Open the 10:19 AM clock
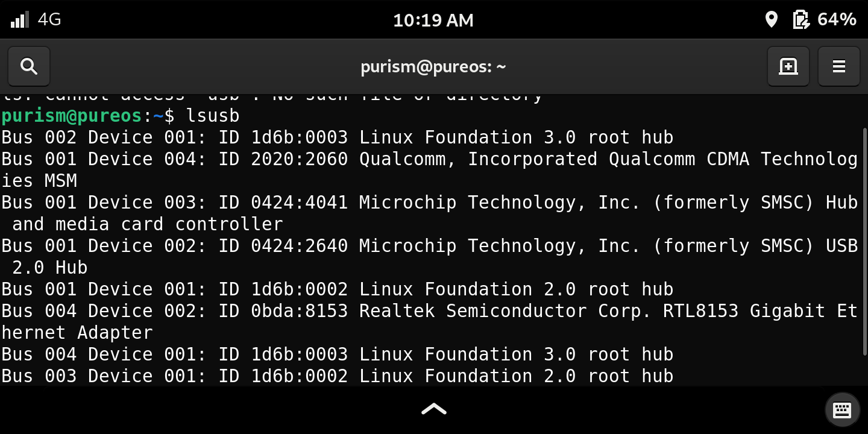 click(433, 20)
